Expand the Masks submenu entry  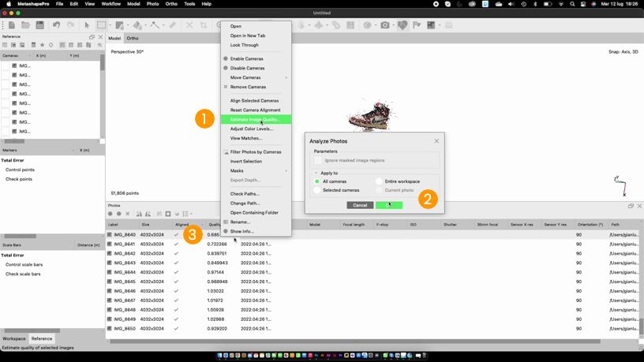tap(256, 170)
